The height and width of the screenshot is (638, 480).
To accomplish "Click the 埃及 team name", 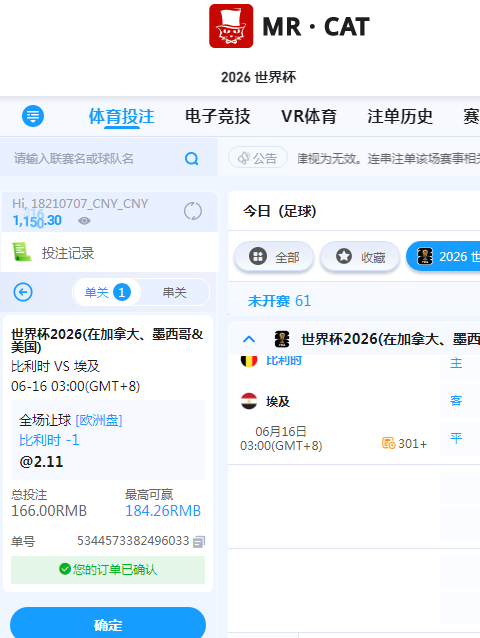I will coord(278,402).
